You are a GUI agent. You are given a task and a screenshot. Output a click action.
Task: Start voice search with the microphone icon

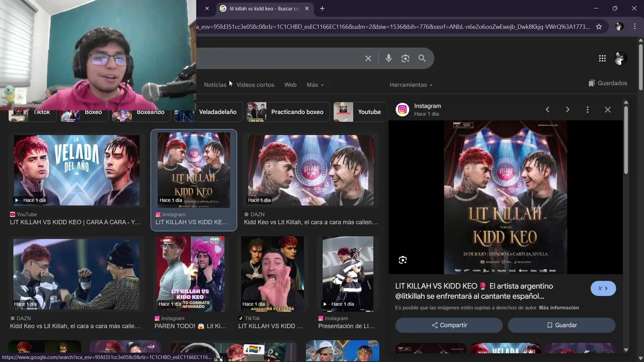click(388, 58)
